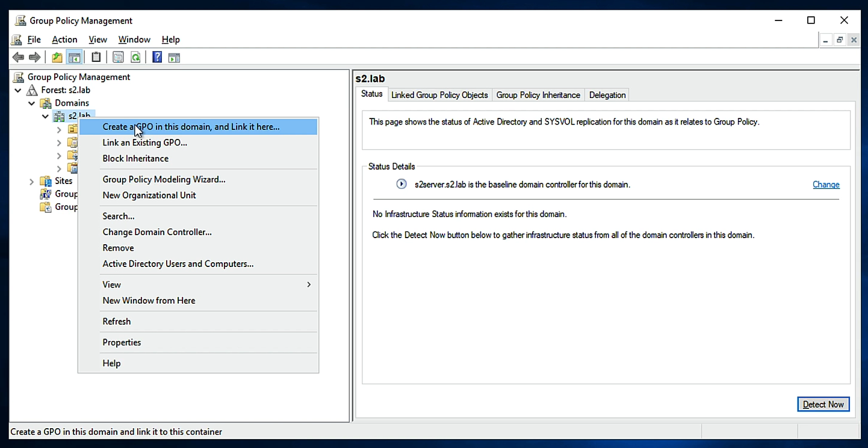The image size is (868, 448).
Task: Switch to Linked Group Policy Objects tab
Action: pos(439,95)
